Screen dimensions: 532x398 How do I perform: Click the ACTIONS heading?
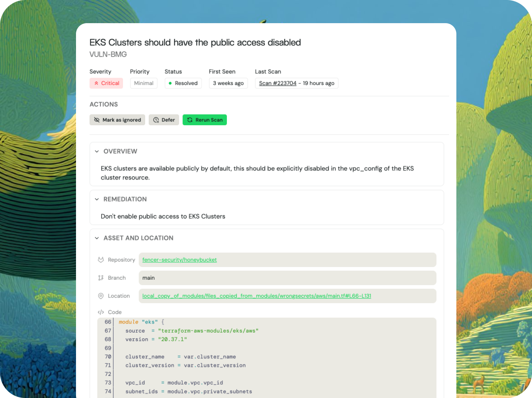click(x=104, y=104)
